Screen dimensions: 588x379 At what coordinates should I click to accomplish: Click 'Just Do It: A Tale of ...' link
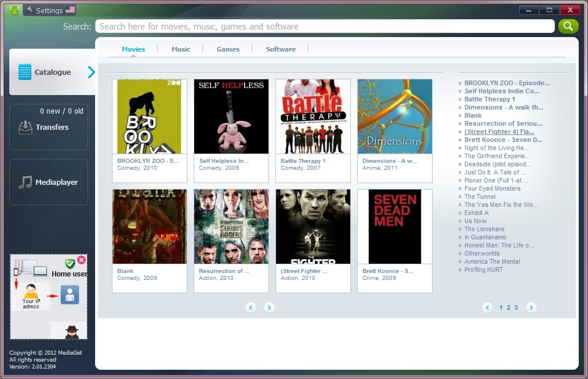pyautogui.click(x=495, y=172)
